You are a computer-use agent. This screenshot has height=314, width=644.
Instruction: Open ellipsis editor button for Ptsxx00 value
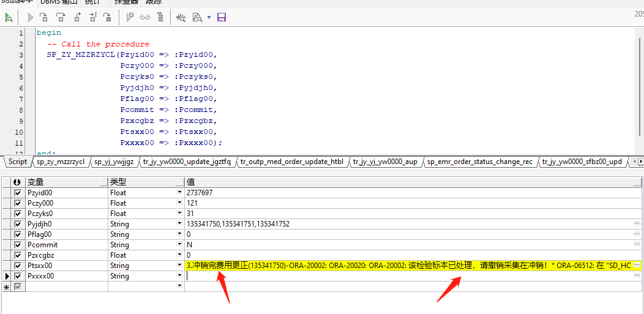click(x=637, y=266)
